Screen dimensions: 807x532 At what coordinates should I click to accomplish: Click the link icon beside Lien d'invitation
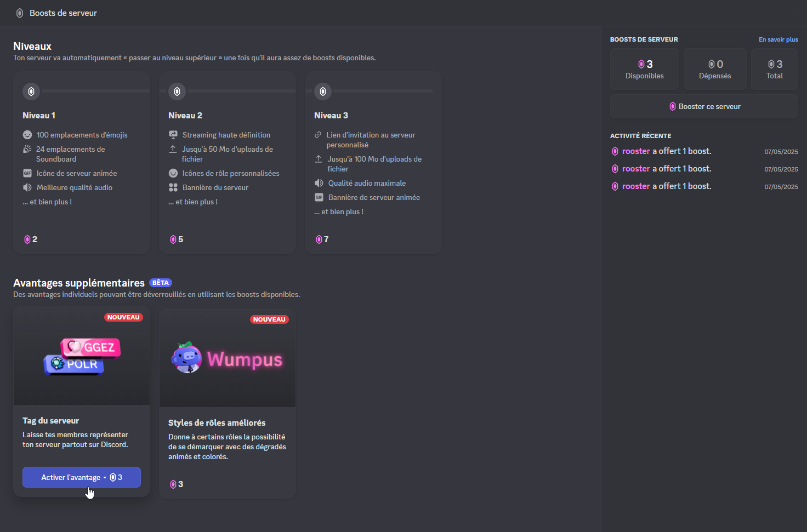pyautogui.click(x=318, y=135)
